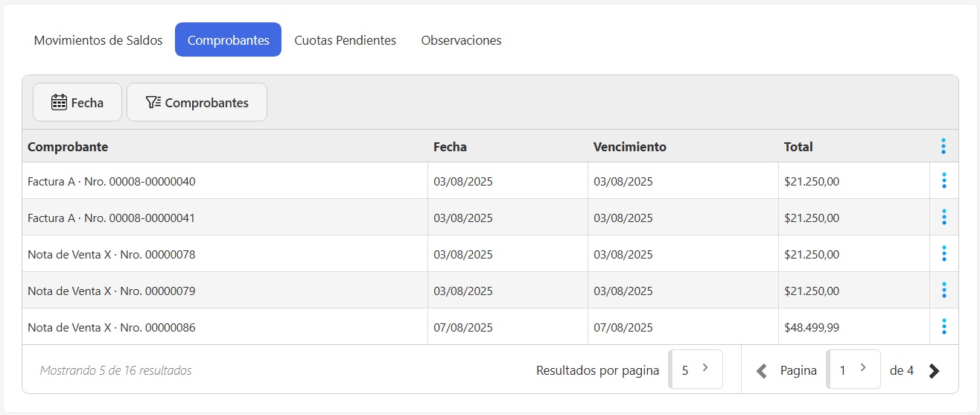Sort by the Total column header
Image resolution: width=980 pixels, height=415 pixels.
pyautogui.click(x=798, y=147)
